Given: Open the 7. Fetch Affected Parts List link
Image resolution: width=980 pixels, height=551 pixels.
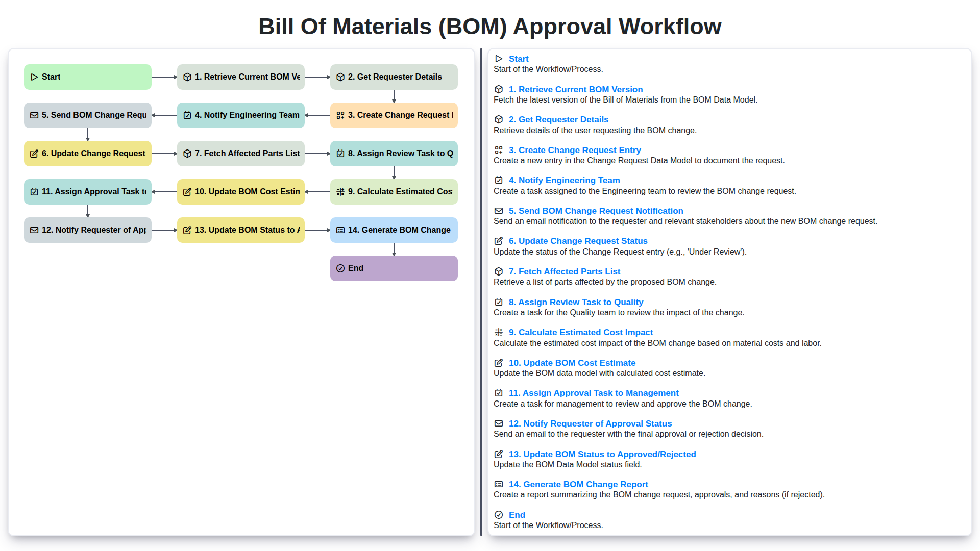Looking at the screenshot, I should tap(565, 271).
